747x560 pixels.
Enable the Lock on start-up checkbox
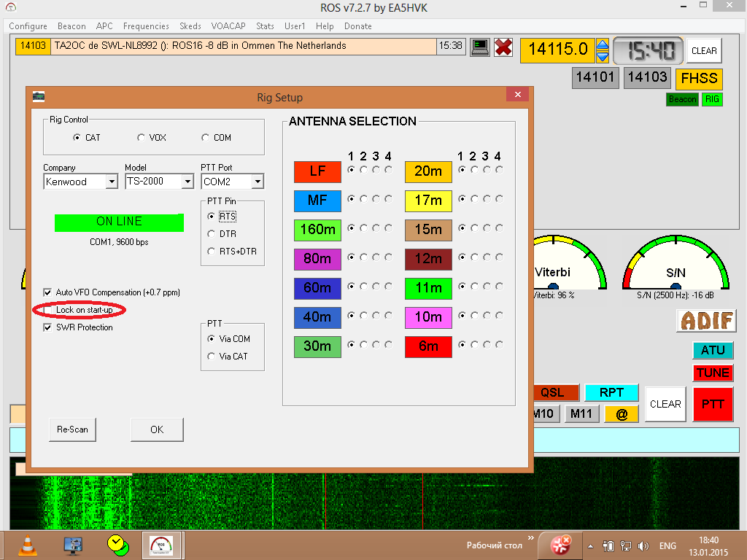(x=49, y=310)
